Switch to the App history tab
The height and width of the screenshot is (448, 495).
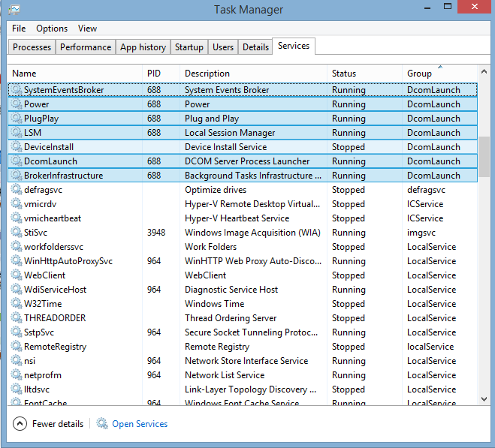pos(143,47)
